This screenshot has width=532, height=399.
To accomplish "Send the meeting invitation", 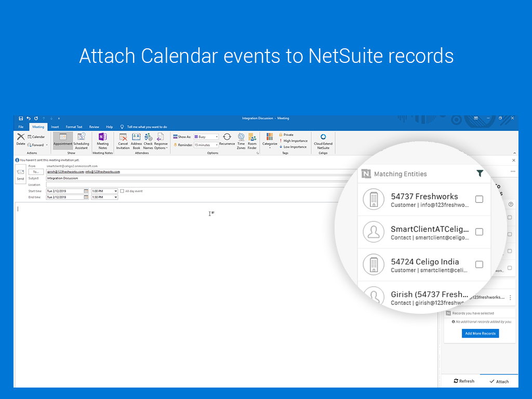I will 20,174.
